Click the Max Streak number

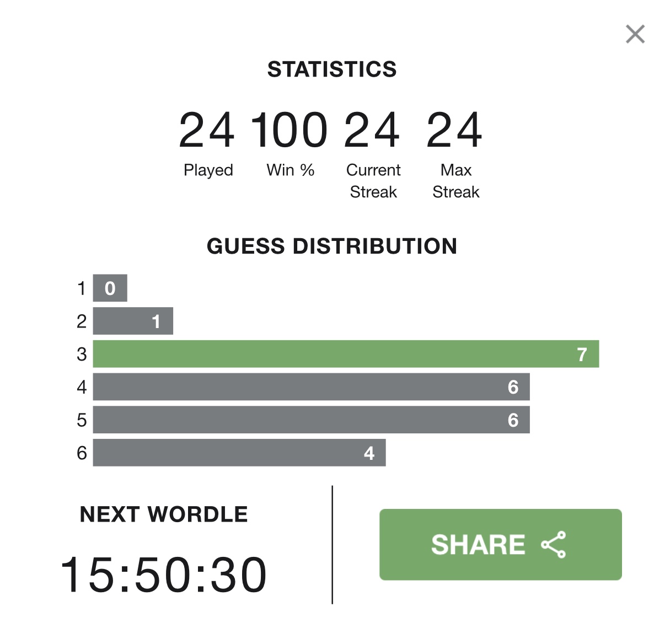[x=455, y=130]
